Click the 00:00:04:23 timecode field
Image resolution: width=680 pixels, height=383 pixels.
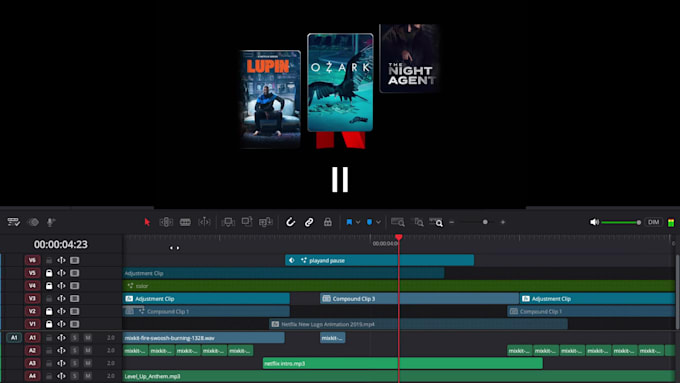coord(61,245)
